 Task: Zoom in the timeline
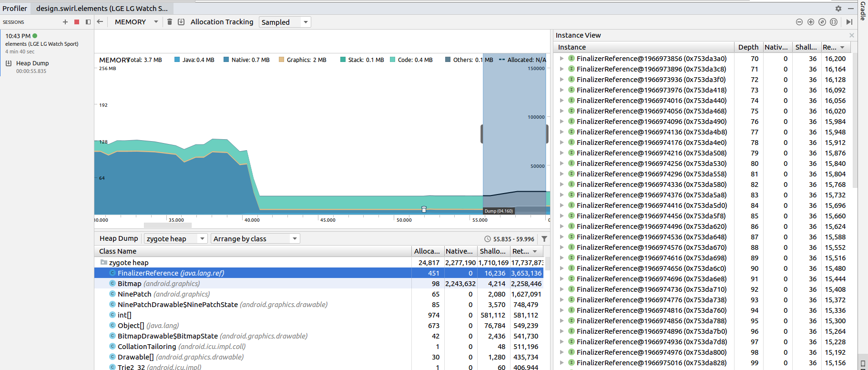coord(811,22)
